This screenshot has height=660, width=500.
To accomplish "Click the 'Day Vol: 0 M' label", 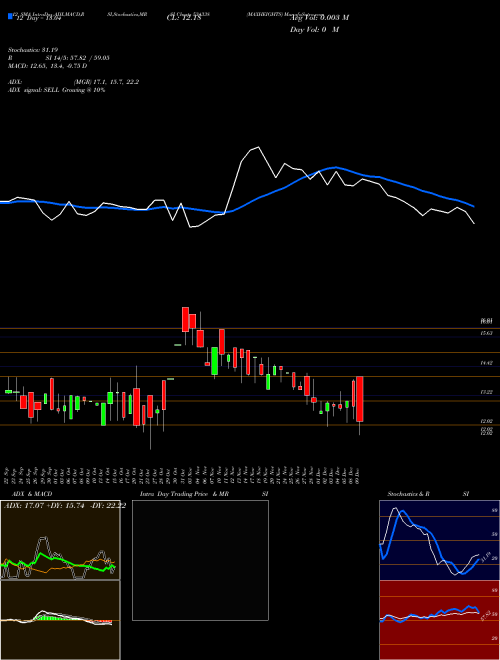I will (x=314, y=29).
